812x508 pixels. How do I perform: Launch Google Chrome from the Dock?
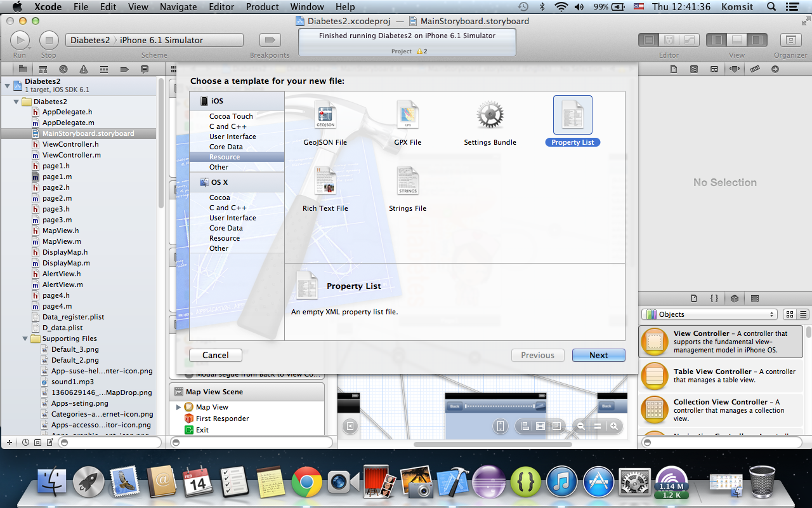[306, 483]
